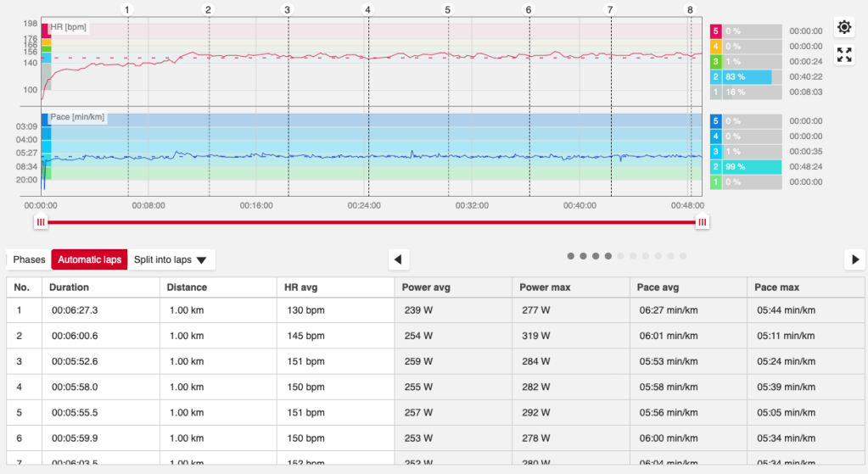Click the right arrow page button
Image resolution: width=868 pixels, height=474 pixels.
(x=855, y=259)
